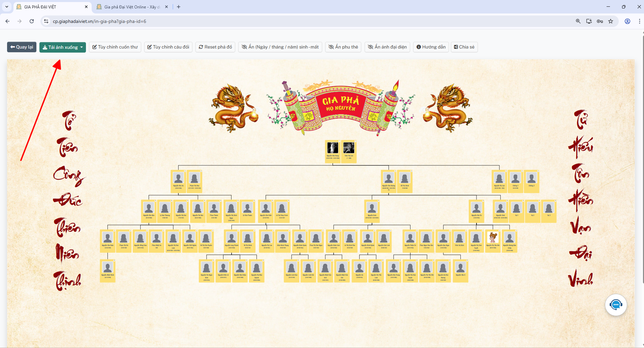
Task: Open the Chrome profile icon
Action: tap(627, 21)
